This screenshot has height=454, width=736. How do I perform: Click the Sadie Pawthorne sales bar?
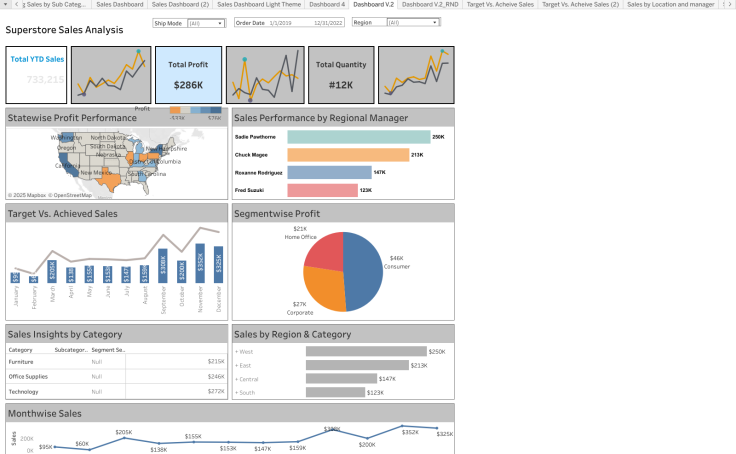point(359,137)
